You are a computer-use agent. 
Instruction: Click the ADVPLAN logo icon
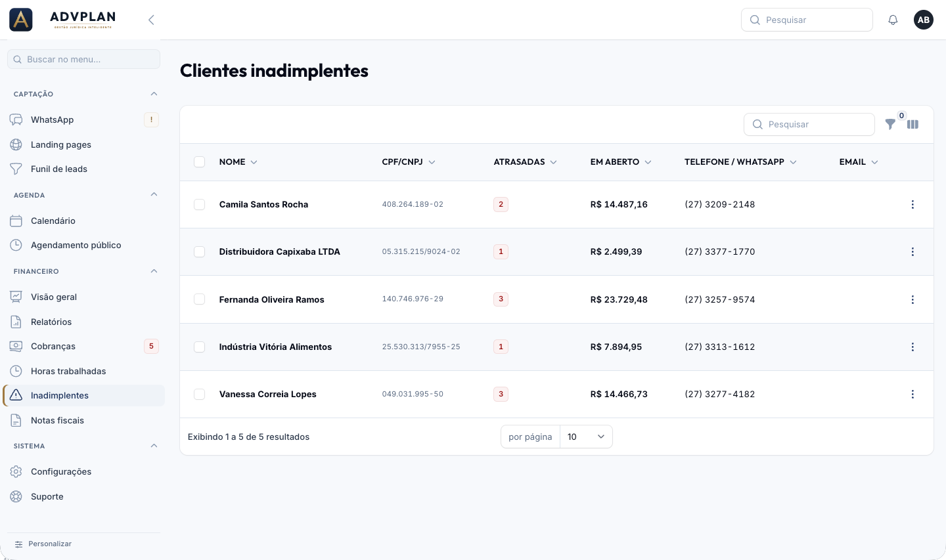pyautogui.click(x=21, y=20)
